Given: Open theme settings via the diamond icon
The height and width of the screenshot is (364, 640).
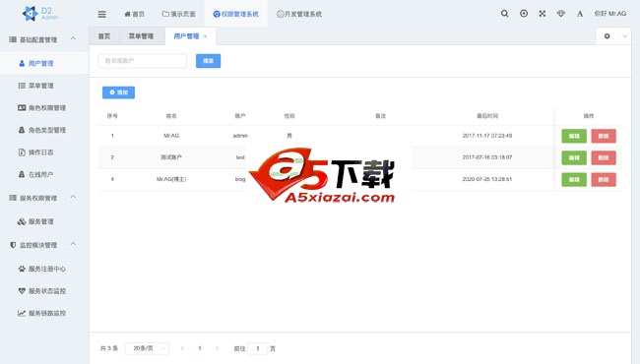Looking at the screenshot, I should tap(561, 14).
